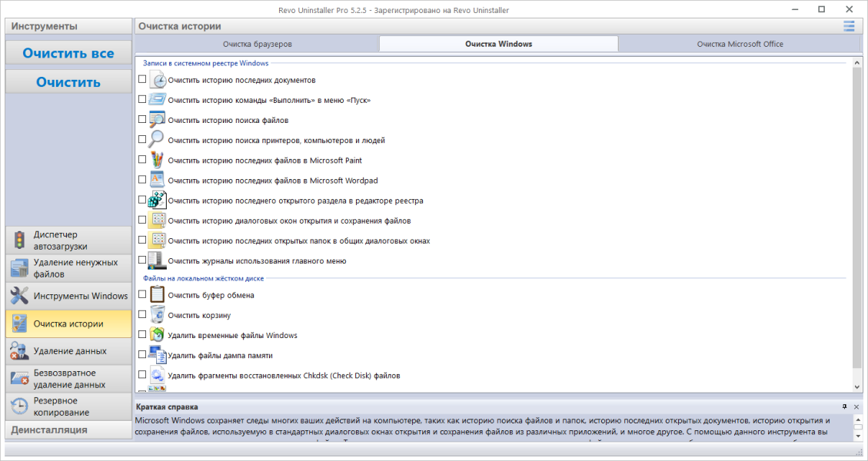Click the 'Записи в системном реестре Windows' heading
Image resolution: width=868 pixels, height=461 pixels.
pyautogui.click(x=206, y=63)
